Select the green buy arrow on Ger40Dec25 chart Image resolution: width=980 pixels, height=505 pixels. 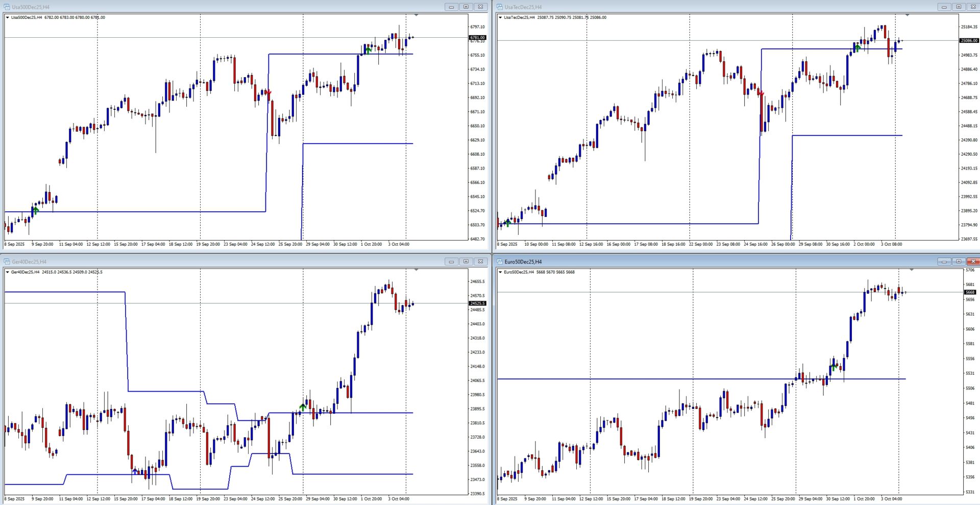303,407
